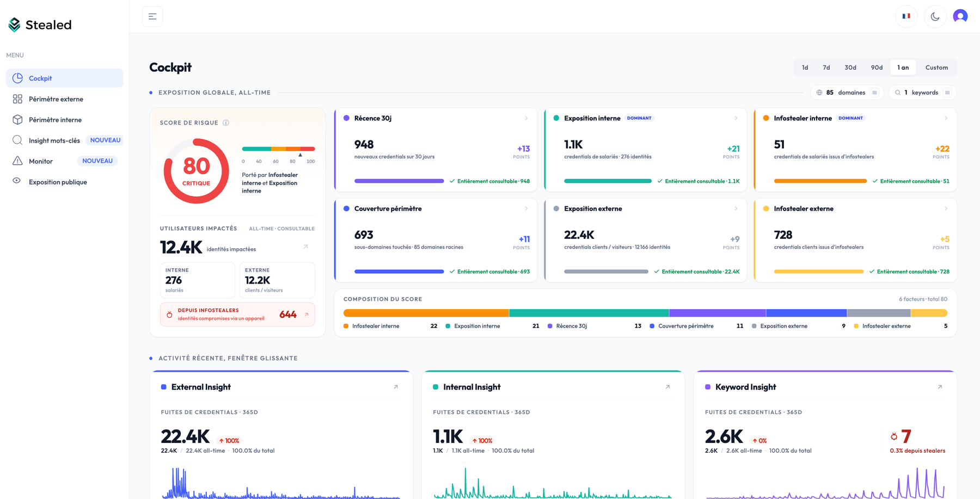
Task: Click magnifier icon beside keywords
Action: pos(898,93)
